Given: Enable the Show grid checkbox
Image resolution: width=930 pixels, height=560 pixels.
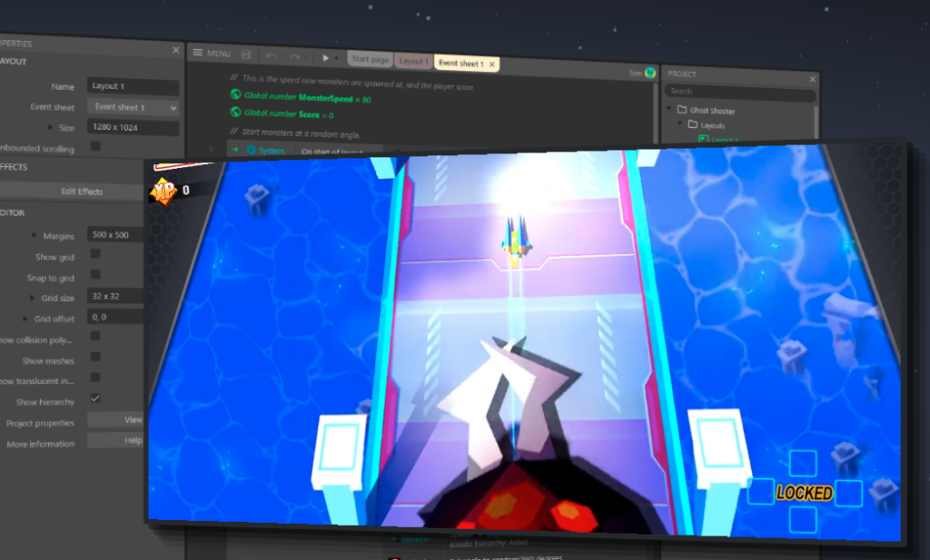Looking at the screenshot, I should [x=94, y=253].
